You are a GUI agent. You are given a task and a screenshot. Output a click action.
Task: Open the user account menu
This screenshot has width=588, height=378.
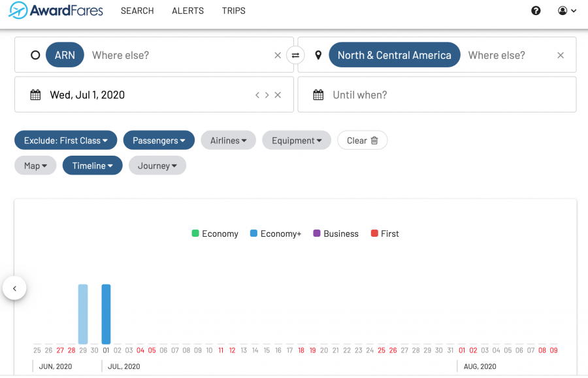click(x=566, y=11)
